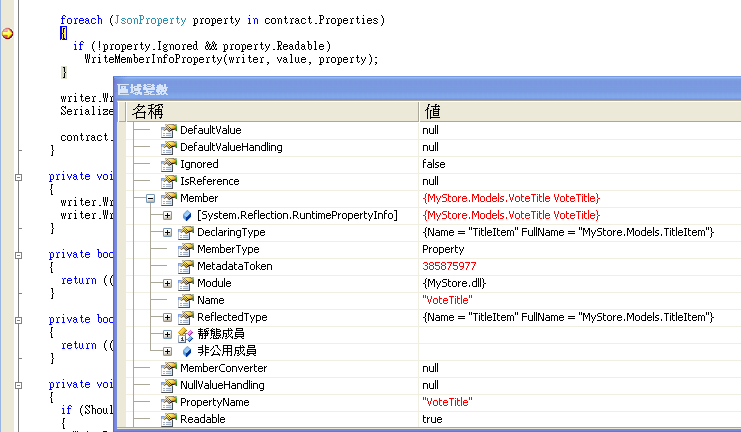Click the IsReference property icon
The image size is (741, 432).
click(x=169, y=181)
